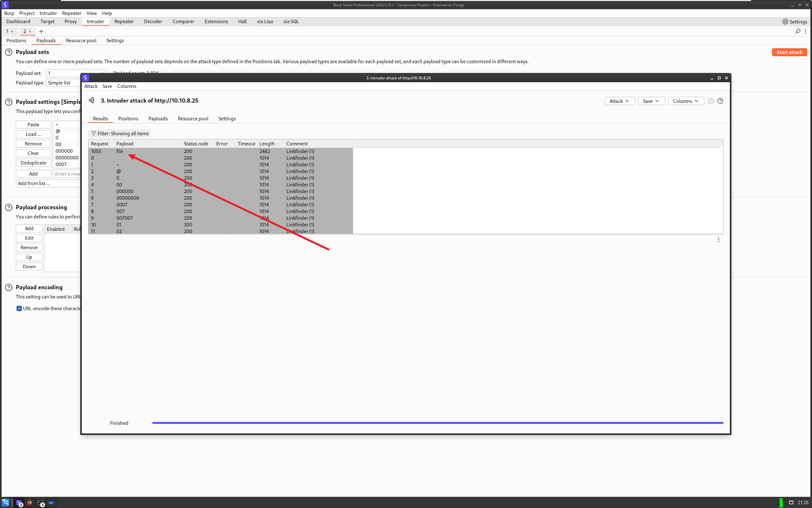Pause the attack with the pause icon

click(710, 101)
